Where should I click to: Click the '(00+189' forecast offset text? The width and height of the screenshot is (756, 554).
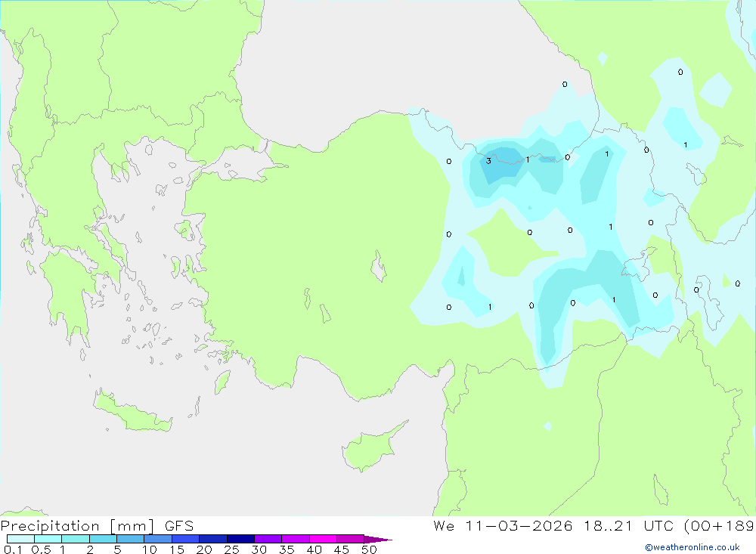720,525
